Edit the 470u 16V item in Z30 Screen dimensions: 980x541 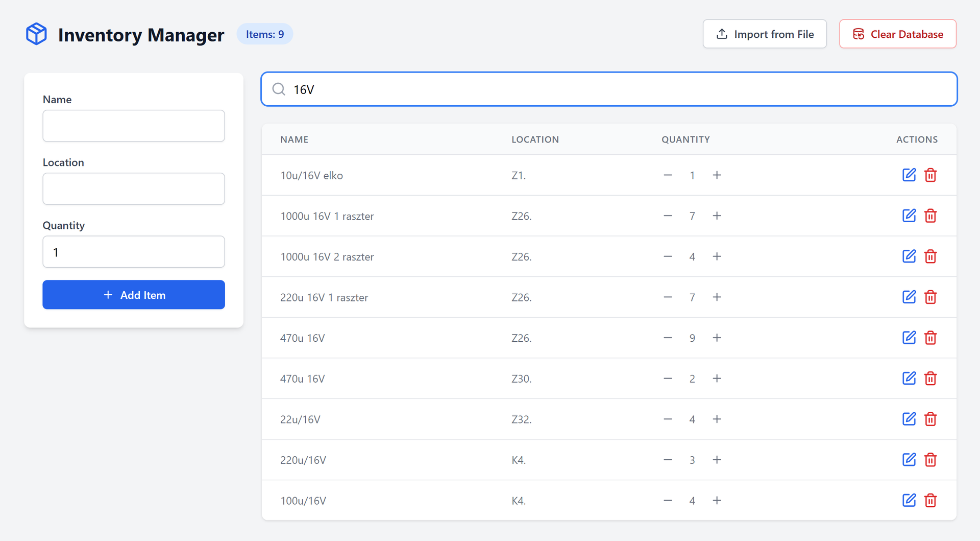click(x=909, y=379)
